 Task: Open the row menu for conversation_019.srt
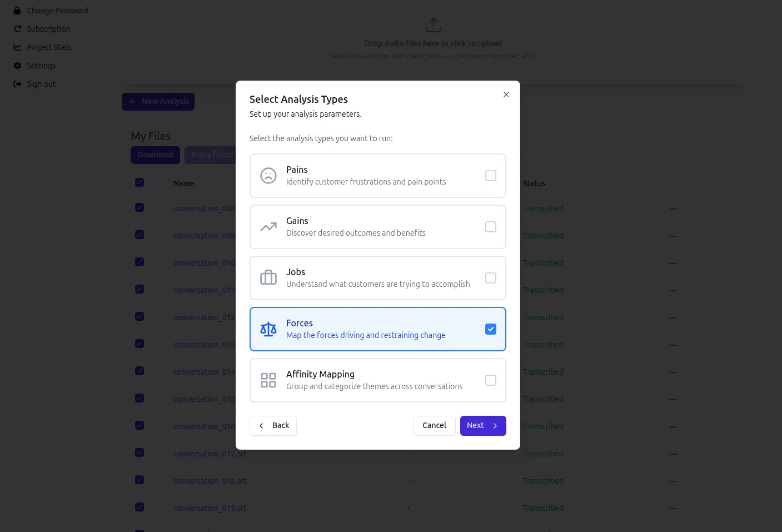(673, 509)
